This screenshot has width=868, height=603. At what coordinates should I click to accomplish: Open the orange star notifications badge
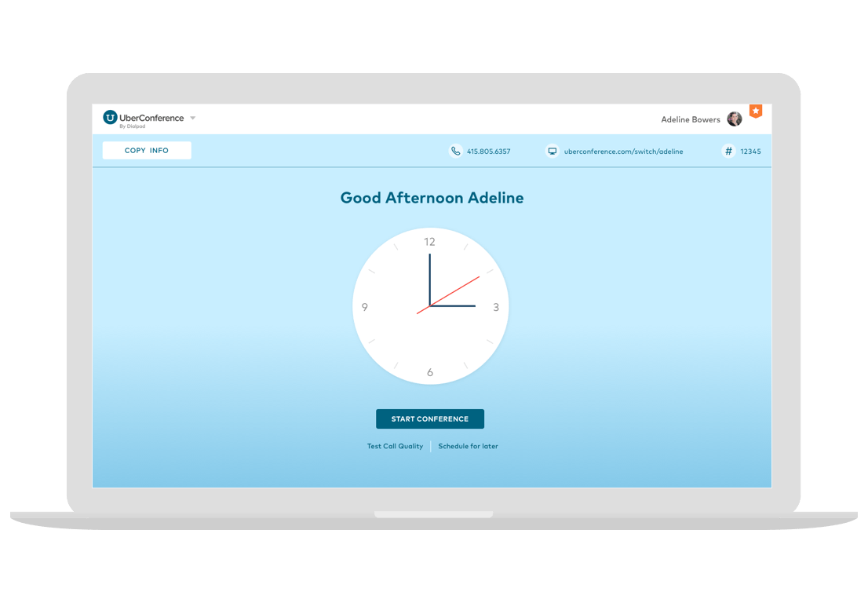[755, 111]
